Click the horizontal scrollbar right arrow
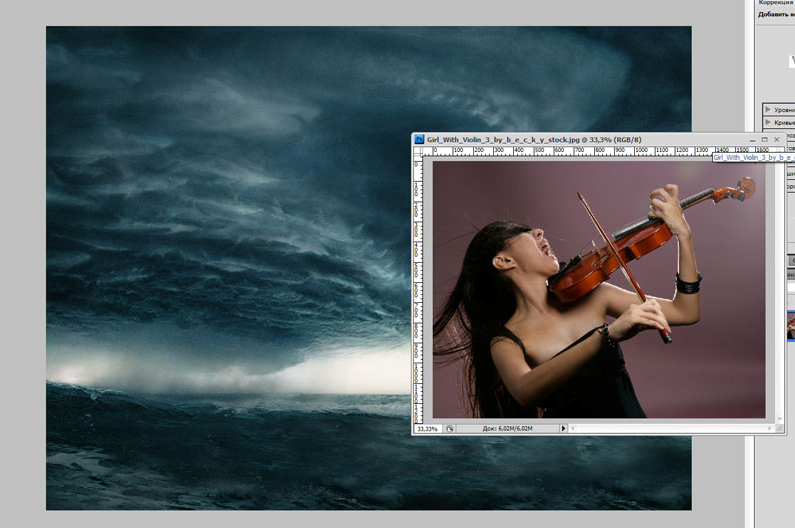 [770, 429]
